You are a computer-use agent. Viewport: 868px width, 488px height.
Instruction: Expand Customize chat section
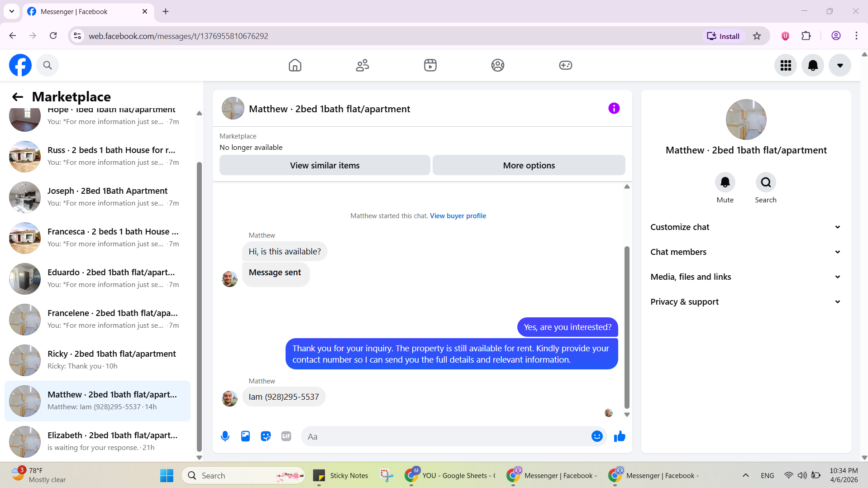(746, 227)
